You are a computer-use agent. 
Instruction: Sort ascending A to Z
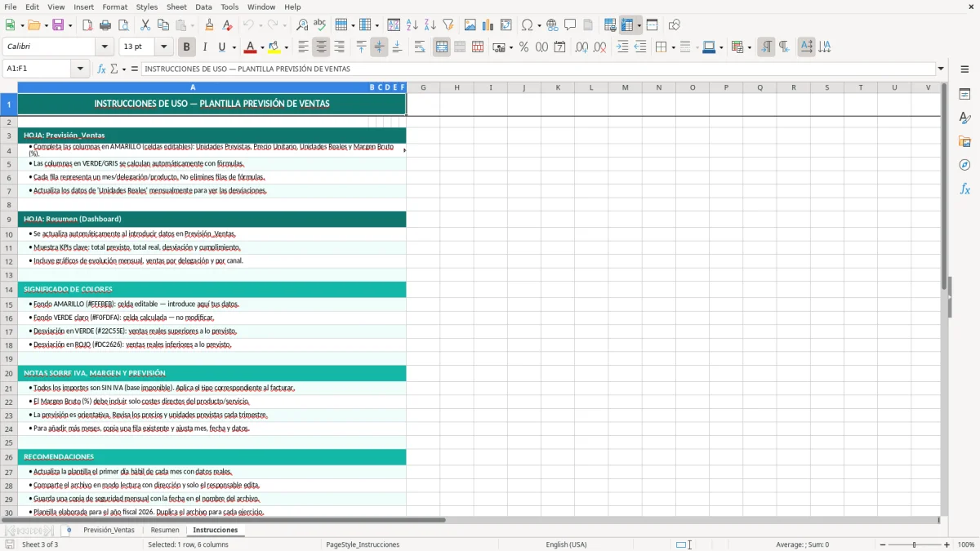(412, 25)
